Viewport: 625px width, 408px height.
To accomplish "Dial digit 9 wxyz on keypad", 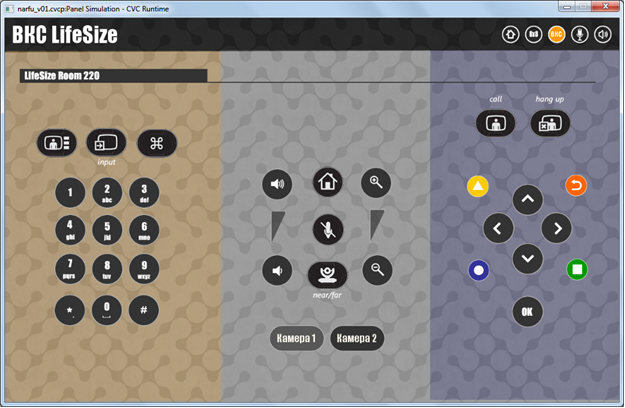I will pyautogui.click(x=144, y=269).
